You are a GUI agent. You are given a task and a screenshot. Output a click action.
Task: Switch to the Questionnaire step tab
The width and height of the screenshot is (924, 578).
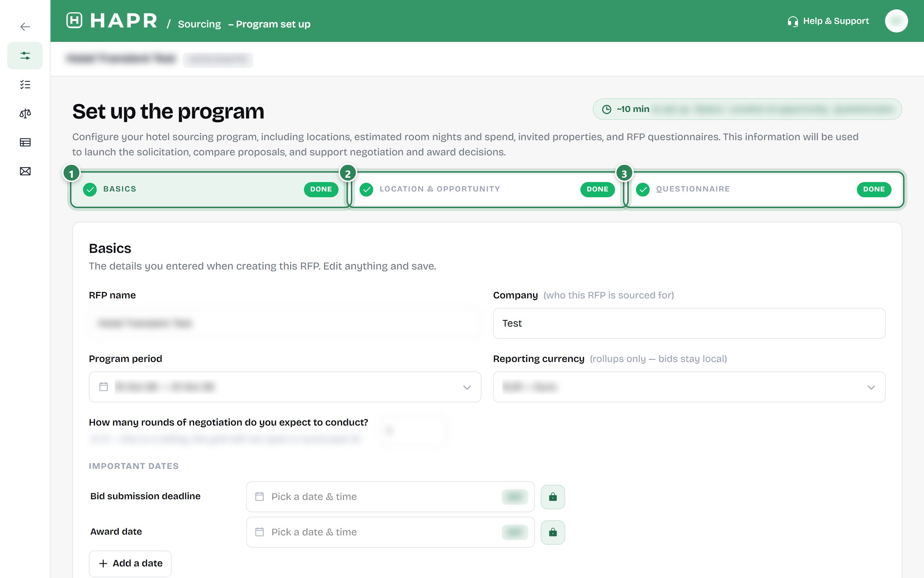[764, 189]
